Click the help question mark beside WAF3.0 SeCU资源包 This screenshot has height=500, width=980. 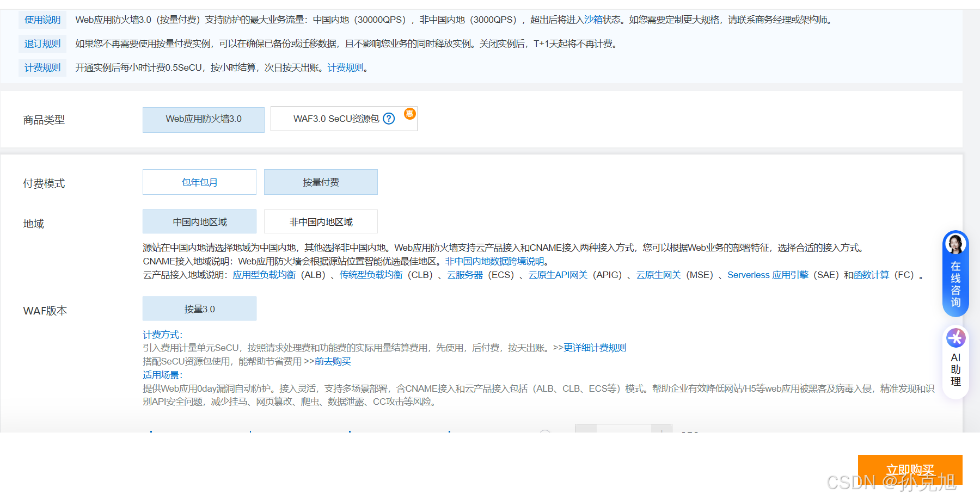click(389, 119)
